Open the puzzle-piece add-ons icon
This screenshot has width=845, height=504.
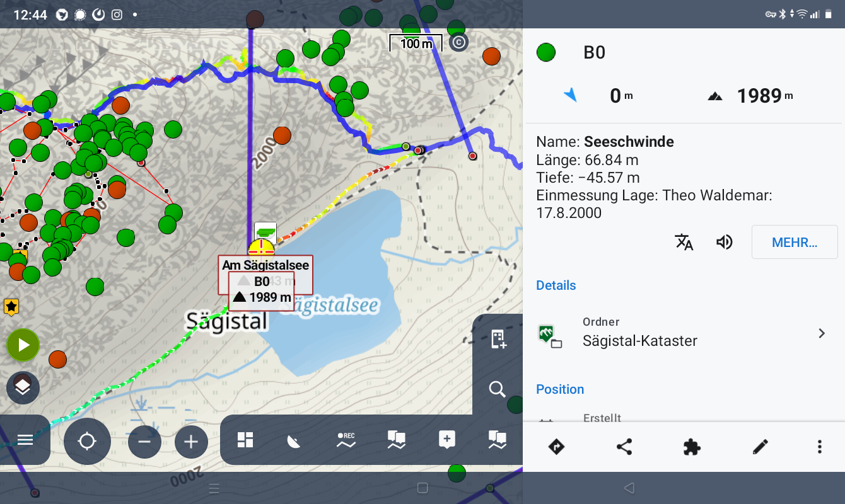(692, 447)
